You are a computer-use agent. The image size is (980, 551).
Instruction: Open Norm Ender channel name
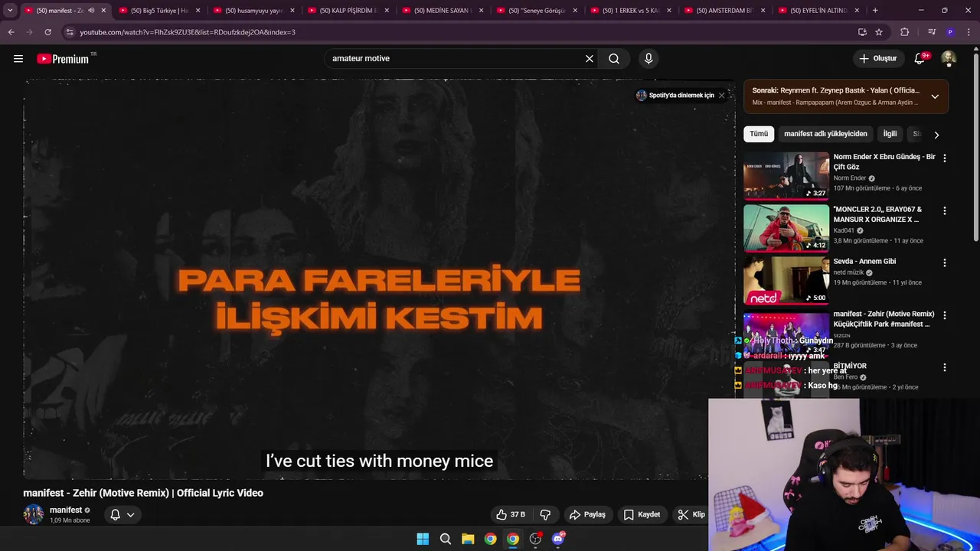(850, 178)
